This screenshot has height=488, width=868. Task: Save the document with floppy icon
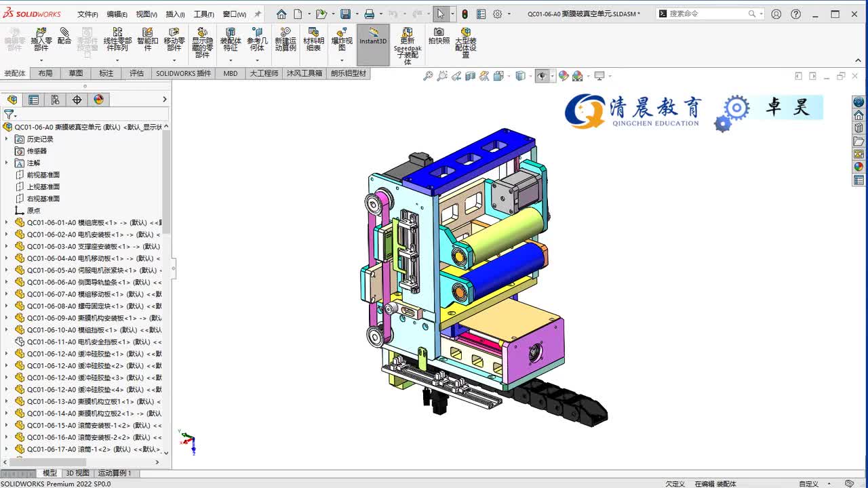(345, 14)
